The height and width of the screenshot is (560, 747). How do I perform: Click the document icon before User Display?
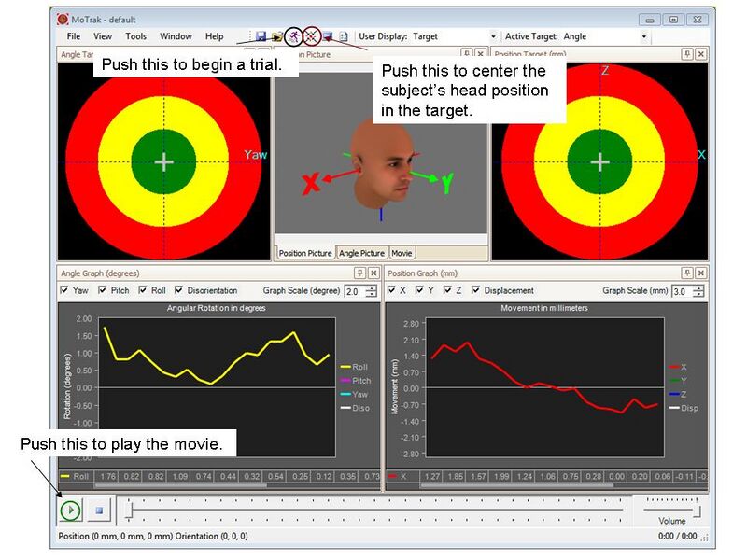click(344, 36)
